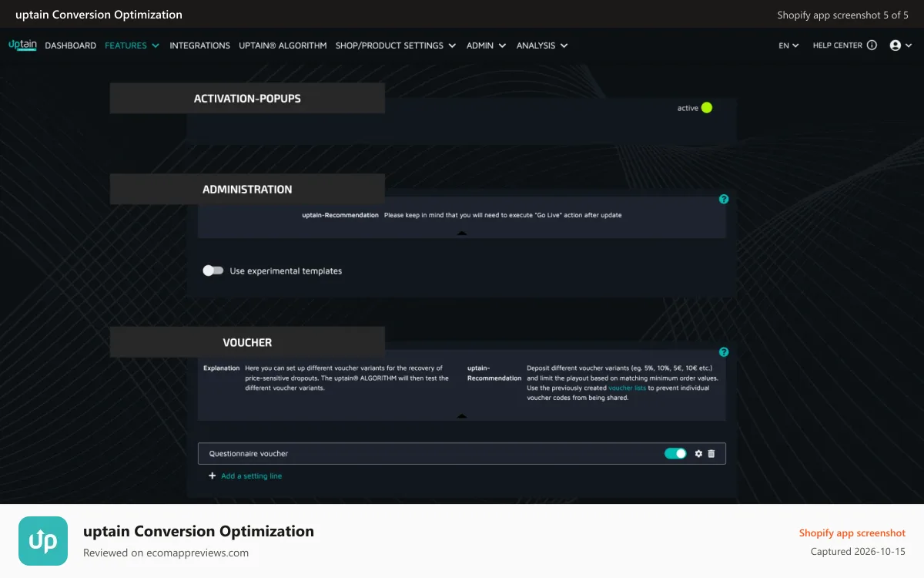This screenshot has height=578, width=924.
Task: Click the uptain app icon at the bottom
Action: [43, 541]
